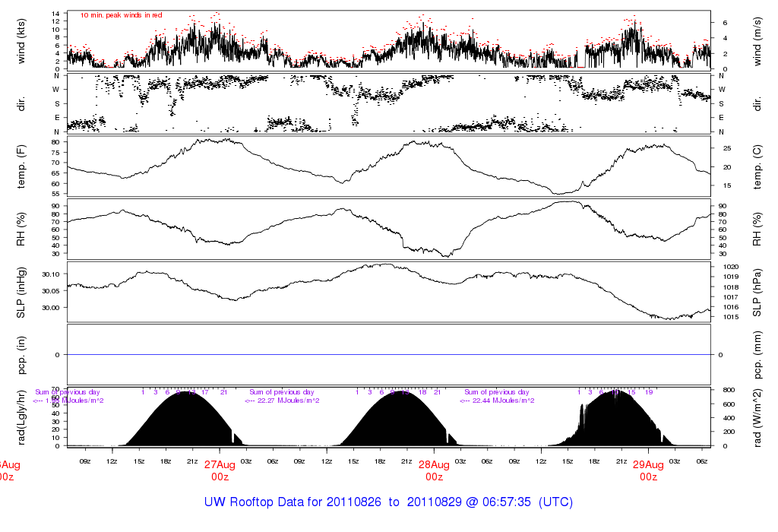Image resolution: width=778 pixels, height=532 pixels.
Task: Select the '22.27 MJoules/m^2' radiation sum value
Action: pos(289,401)
